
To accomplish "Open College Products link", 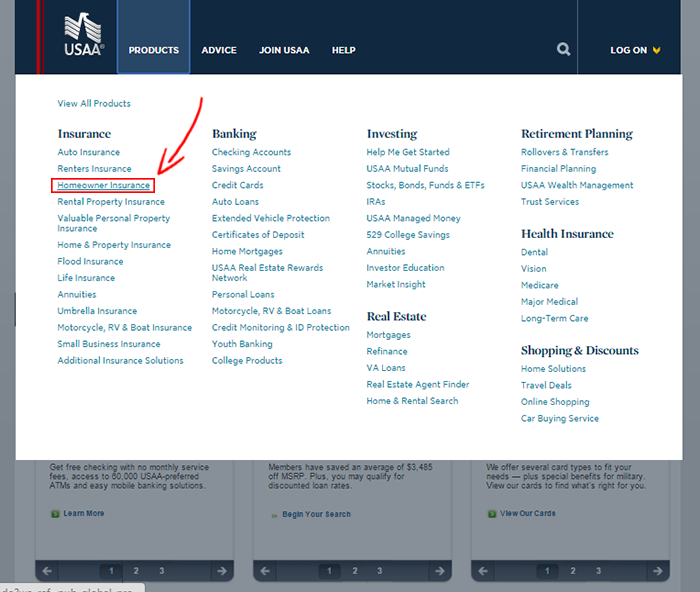I will click(247, 361).
